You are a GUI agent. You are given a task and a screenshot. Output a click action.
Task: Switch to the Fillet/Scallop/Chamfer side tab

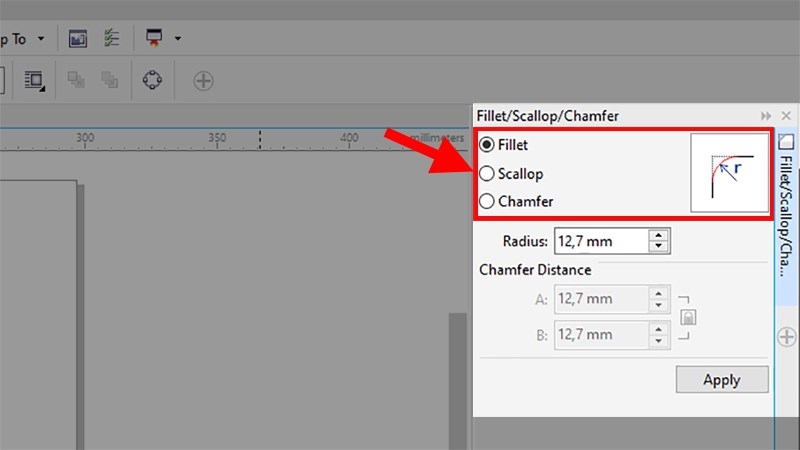coord(786,200)
